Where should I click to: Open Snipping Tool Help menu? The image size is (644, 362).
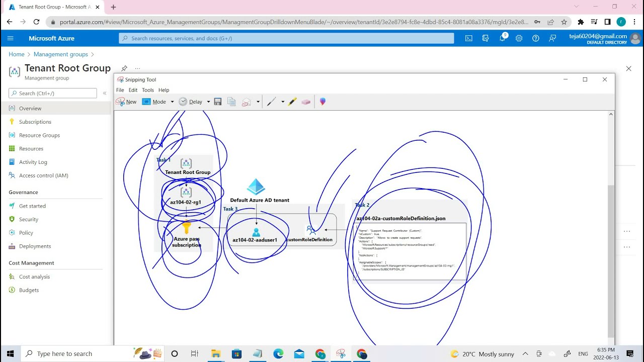(x=164, y=90)
